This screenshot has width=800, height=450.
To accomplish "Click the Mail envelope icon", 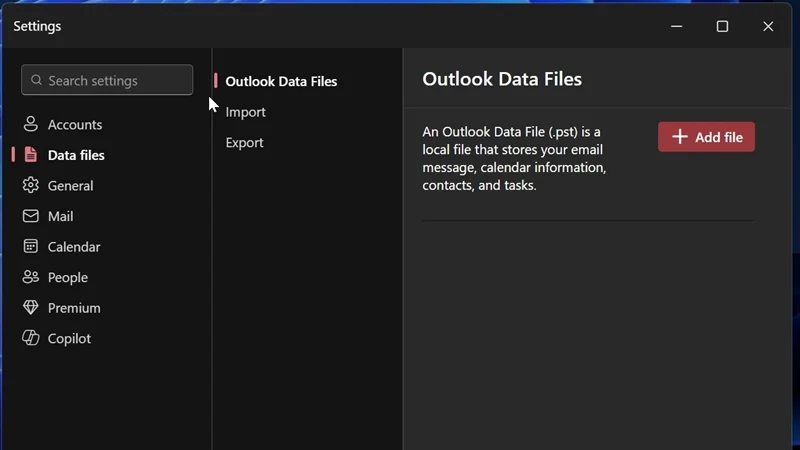I will 31,216.
